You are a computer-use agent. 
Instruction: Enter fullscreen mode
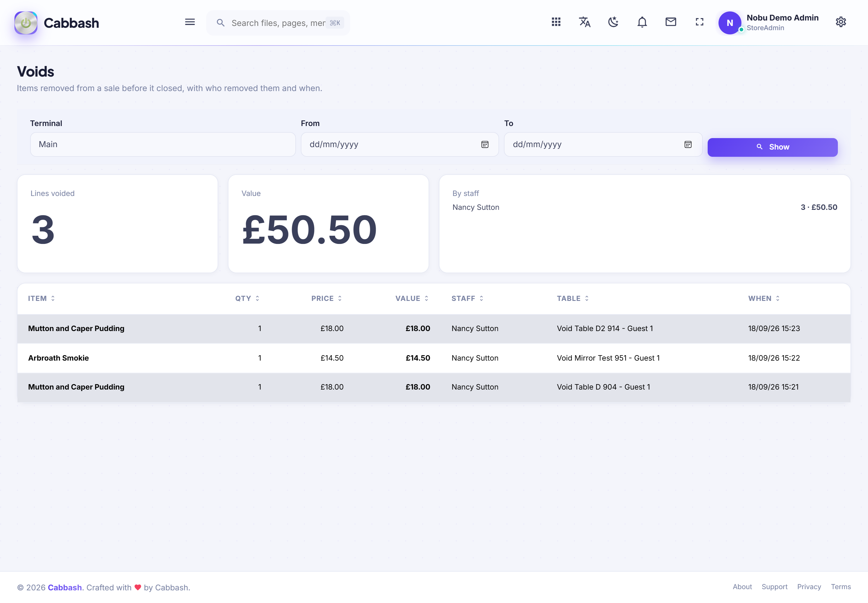pos(699,22)
